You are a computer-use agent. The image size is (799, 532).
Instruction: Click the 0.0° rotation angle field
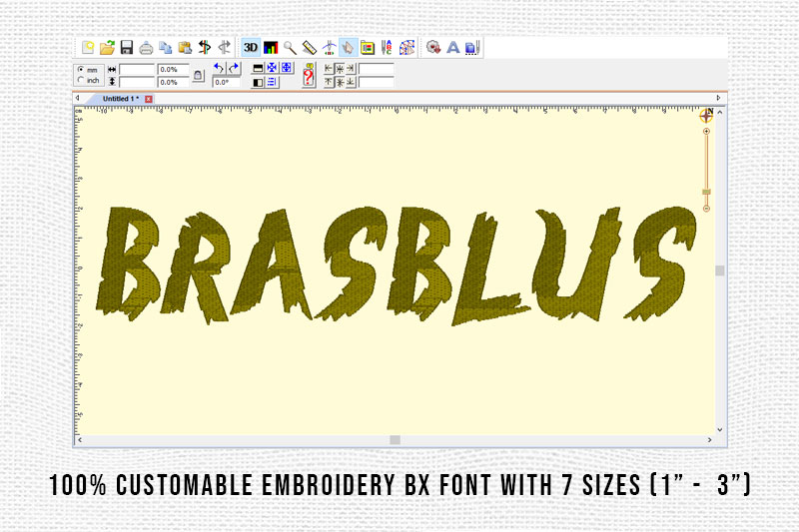point(227,82)
